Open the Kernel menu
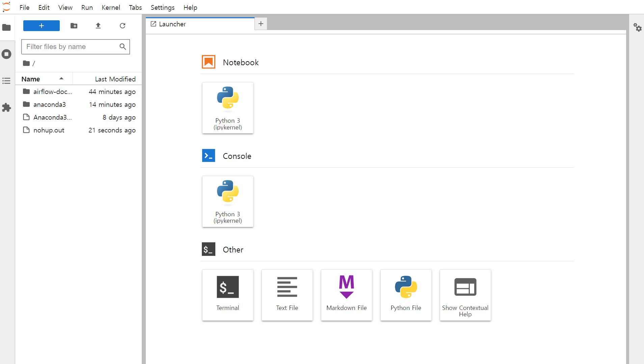The height and width of the screenshot is (364, 644). point(111,7)
